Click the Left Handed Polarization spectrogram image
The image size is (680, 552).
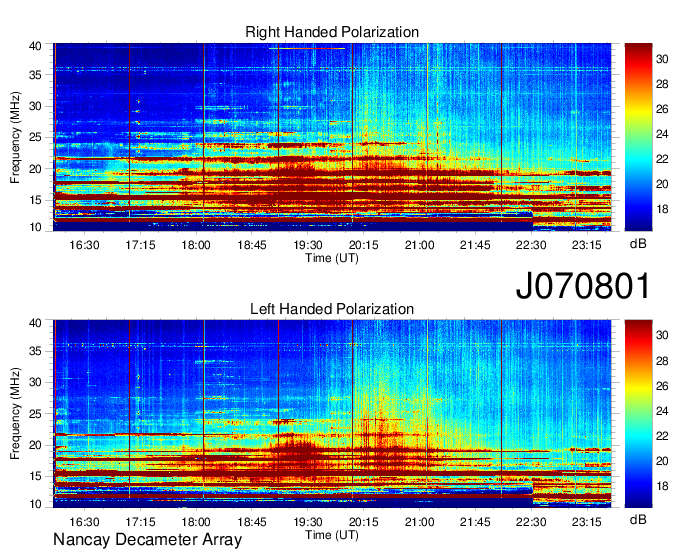pyautogui.click(x=332, y=414)
